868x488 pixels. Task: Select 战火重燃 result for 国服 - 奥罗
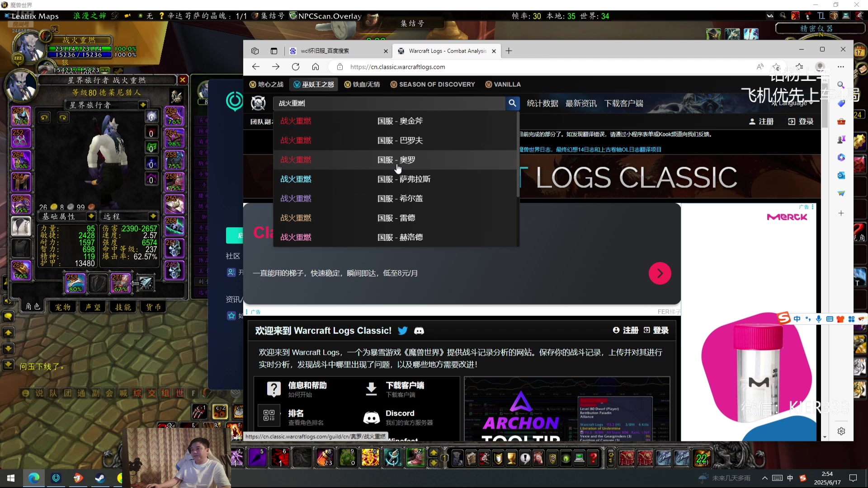pyautogui.click(x=396, y=160)
